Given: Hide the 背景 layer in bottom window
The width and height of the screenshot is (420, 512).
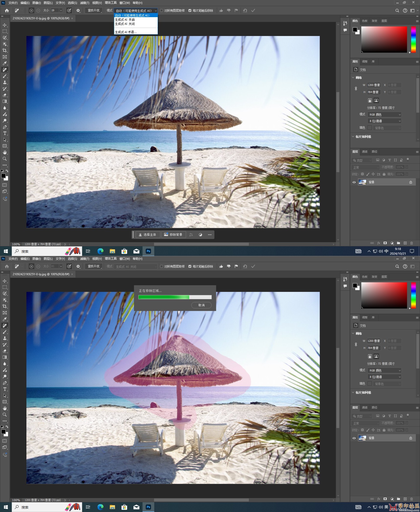Looking at the screenshot, I should tap(354, 438).
